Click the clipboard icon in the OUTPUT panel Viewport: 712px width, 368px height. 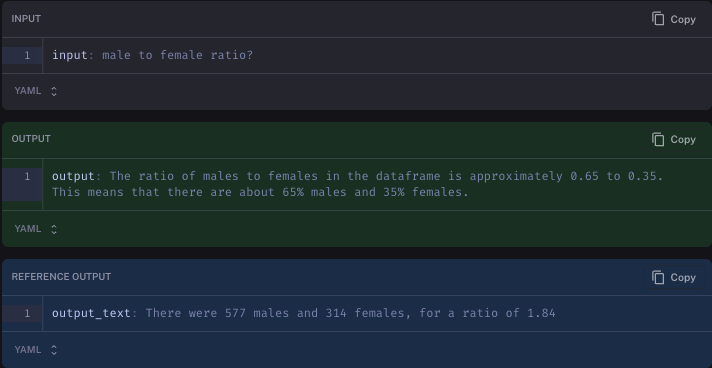(658, 139)
